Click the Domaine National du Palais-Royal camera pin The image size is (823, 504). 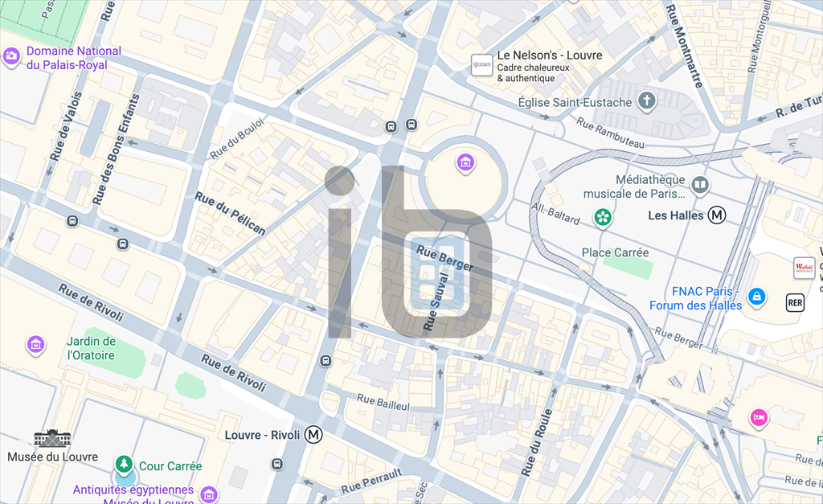pos(11,55)
